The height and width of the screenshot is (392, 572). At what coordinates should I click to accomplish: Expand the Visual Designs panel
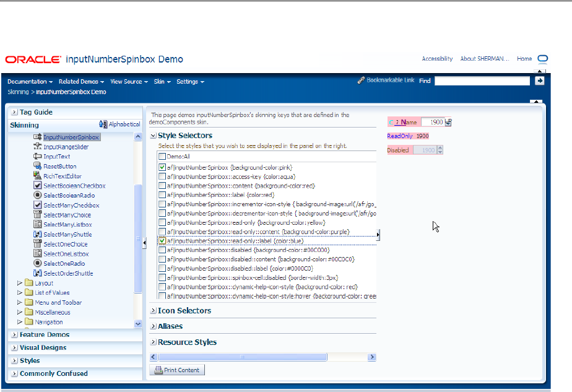click(x=14, y=348)
